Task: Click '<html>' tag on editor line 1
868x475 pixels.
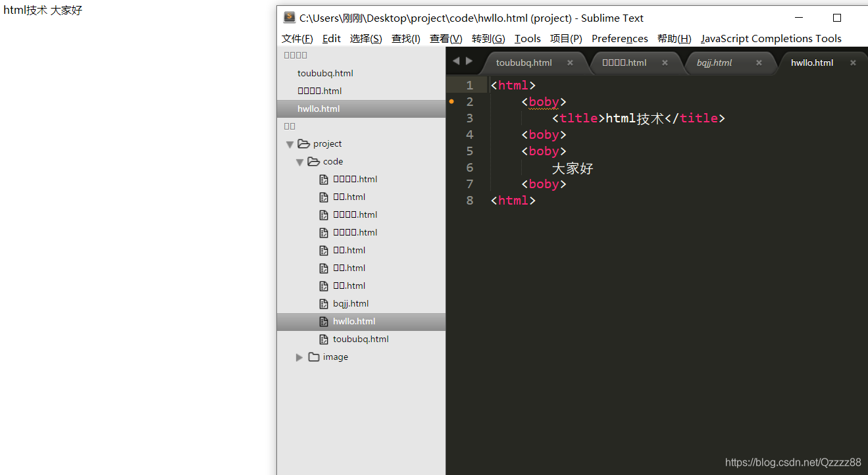Action: coord(513,86)
